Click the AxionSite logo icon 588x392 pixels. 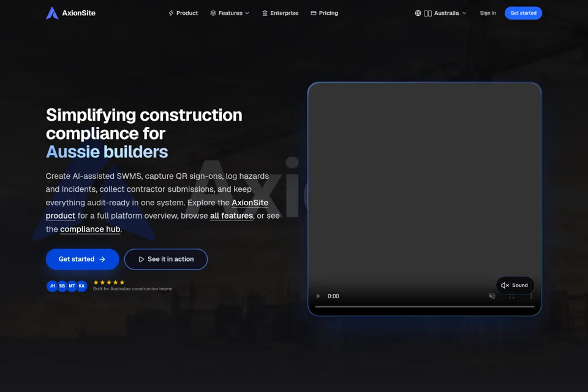pos(52,13)
